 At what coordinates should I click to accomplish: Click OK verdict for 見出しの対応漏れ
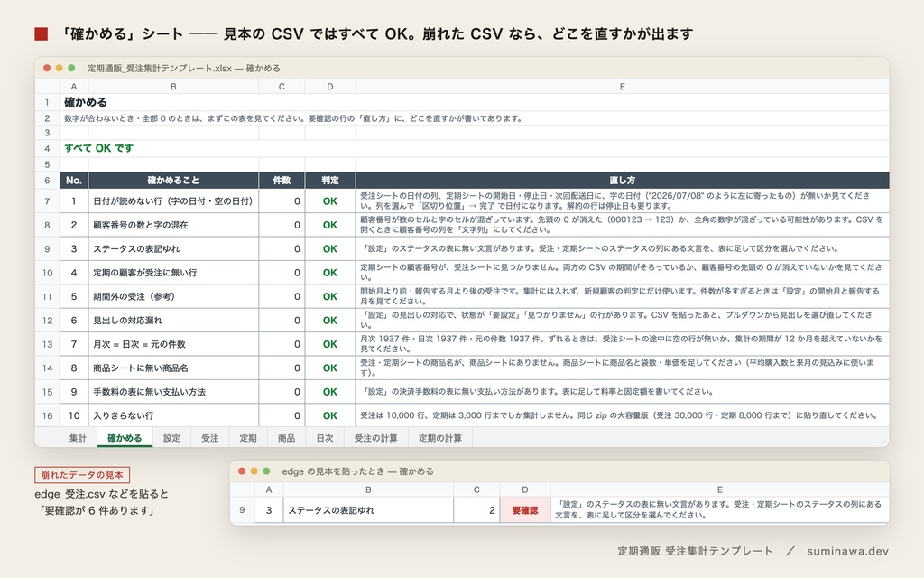coord(330,321)
